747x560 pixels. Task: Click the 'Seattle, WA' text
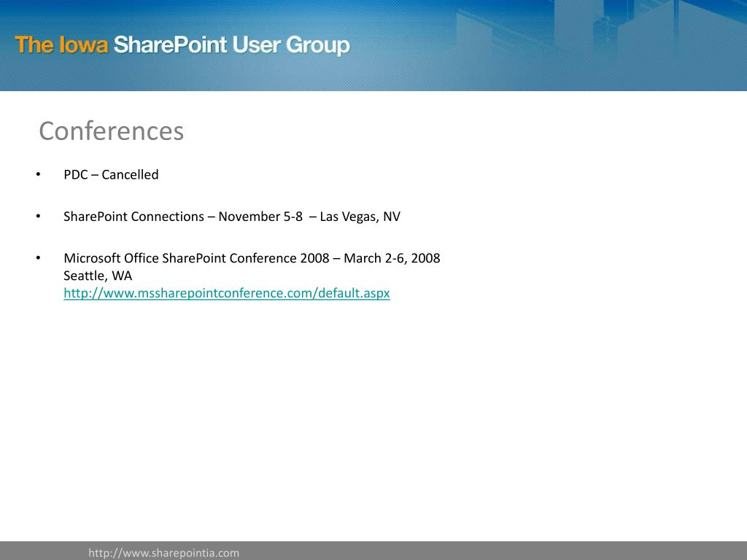click(98, 276)
